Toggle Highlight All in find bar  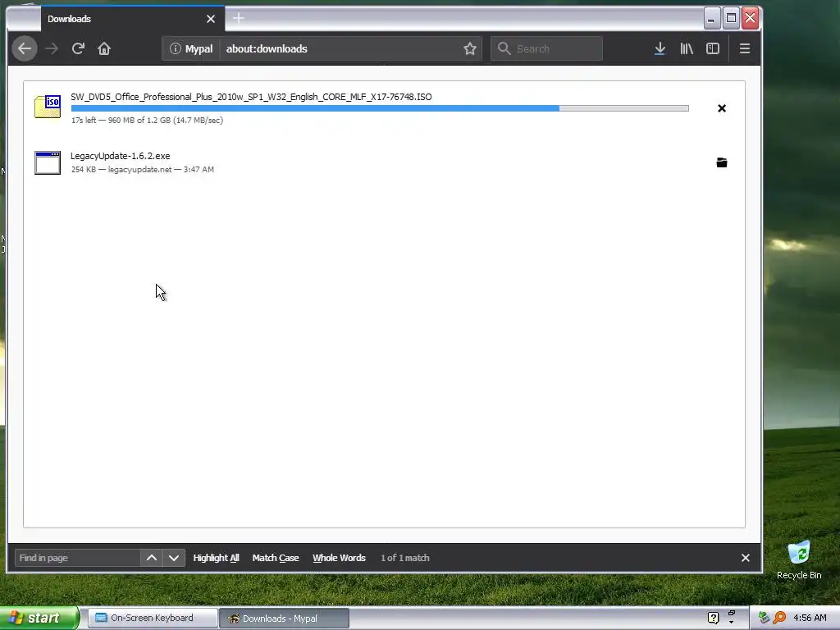216,558
